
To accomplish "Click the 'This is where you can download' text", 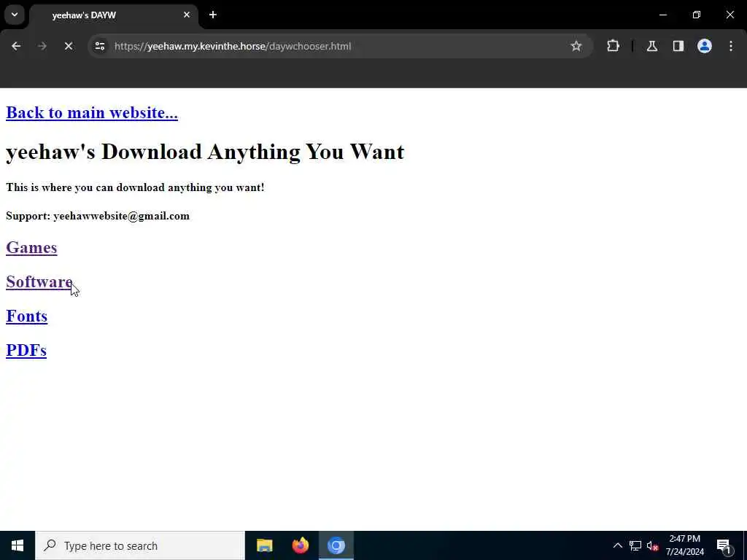I will (135, 187).
